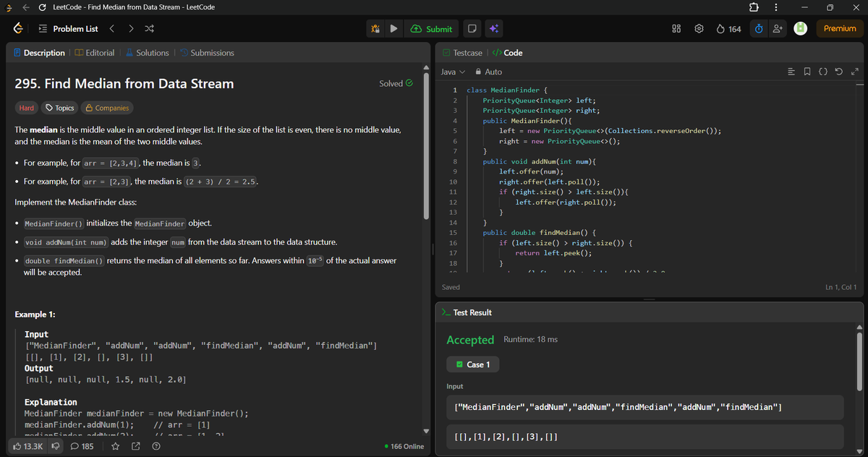Viewport: 868px width, 457px height.
Task: Click the debug bug icon
Action: click(375, 29)
